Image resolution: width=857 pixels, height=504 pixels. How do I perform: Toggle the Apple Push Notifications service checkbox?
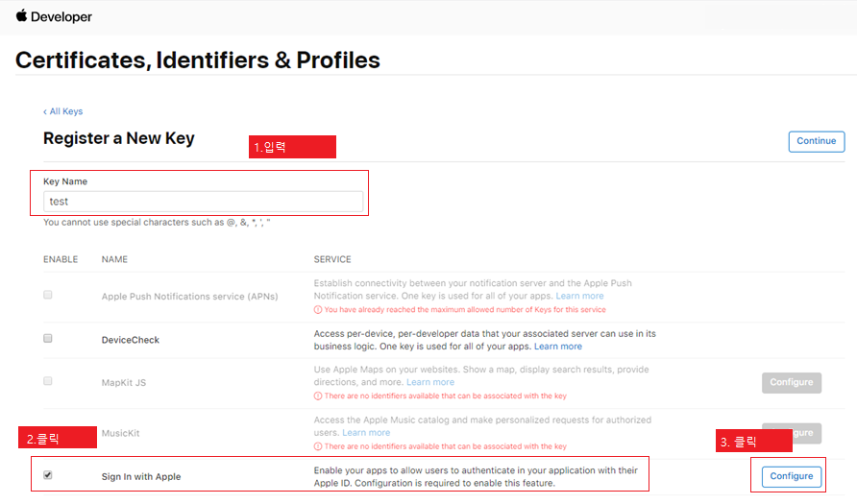(47, 295)
